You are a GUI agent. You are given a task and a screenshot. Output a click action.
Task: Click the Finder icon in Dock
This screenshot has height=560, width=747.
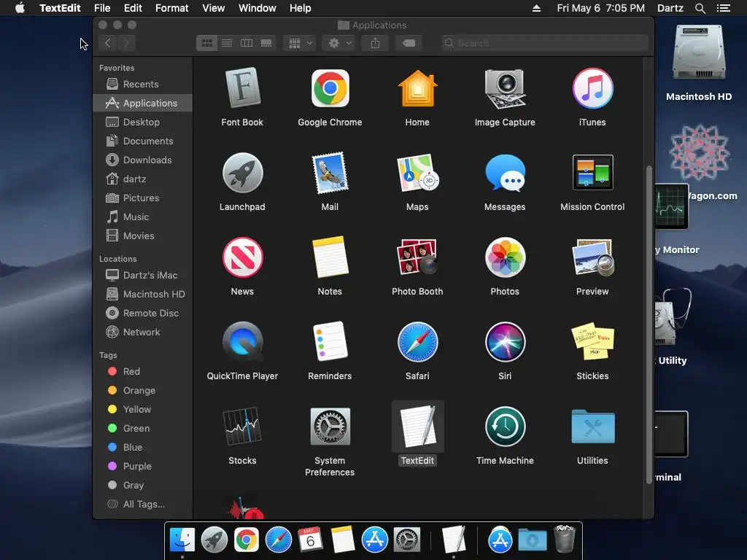[x=182, y=540]
